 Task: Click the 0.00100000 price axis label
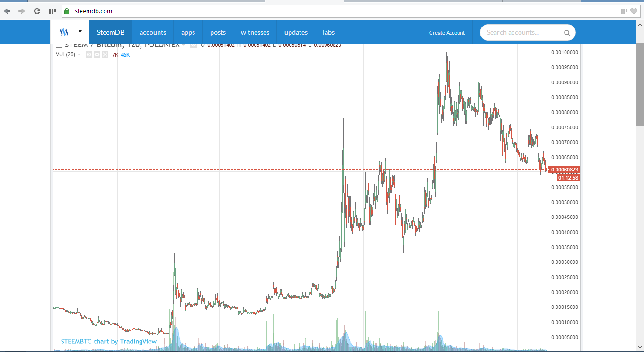(565, 52)
